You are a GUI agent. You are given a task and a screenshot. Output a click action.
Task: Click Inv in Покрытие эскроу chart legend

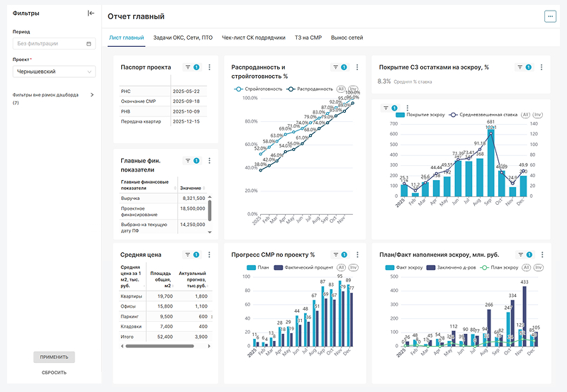tap(538, 115)
